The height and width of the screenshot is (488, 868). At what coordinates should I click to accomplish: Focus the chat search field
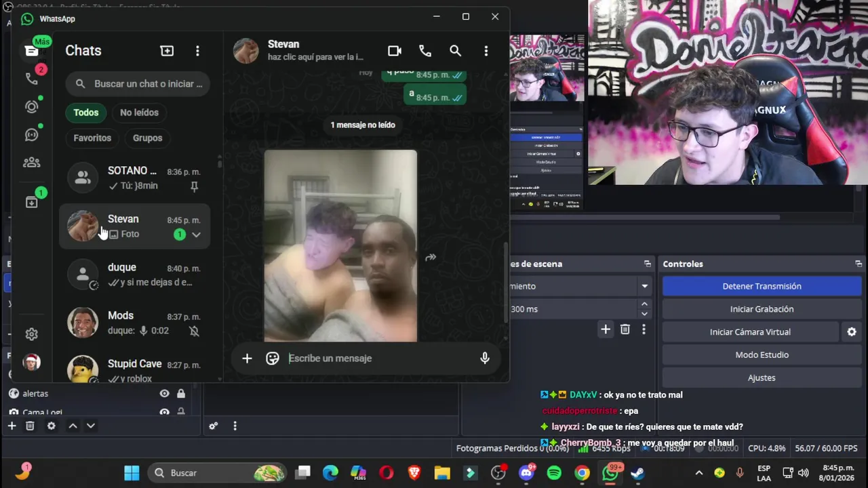tap(138, 84)
